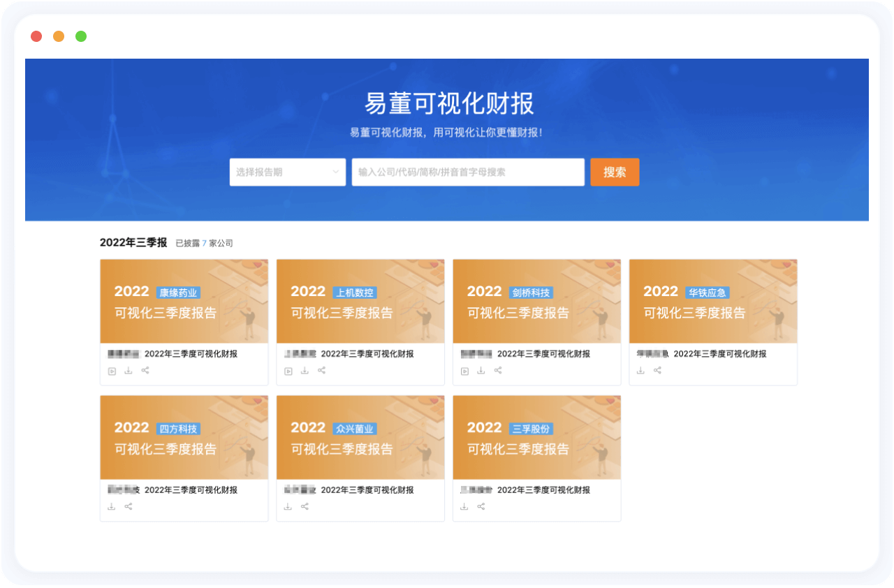894x588 pixels.
Task: Click the orange 搜索 button
Action: pos(615,172)
